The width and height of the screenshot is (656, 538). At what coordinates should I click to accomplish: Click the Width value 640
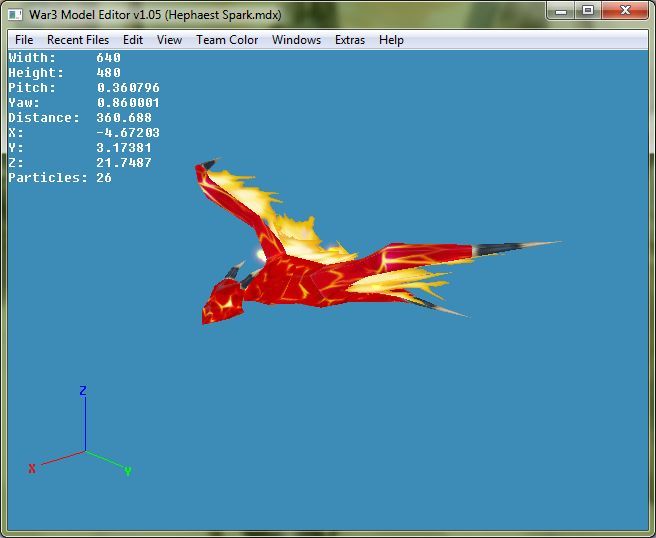108,58
